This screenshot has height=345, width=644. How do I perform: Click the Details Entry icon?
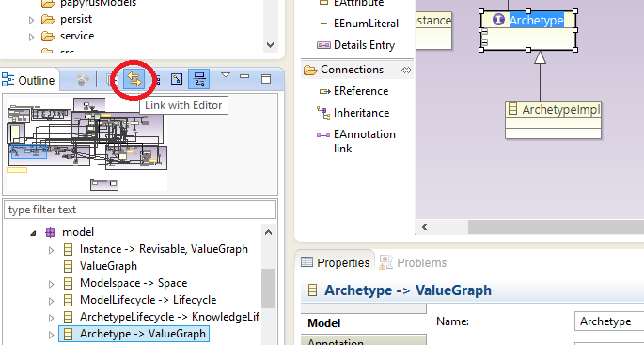[323, 45]
